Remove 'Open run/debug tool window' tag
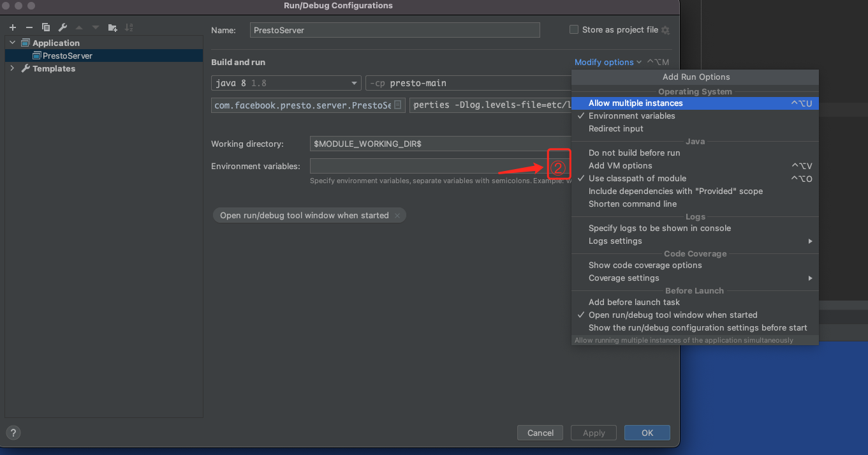The width and height of the screenshot is (868, 455). click(x=397, y=216)
